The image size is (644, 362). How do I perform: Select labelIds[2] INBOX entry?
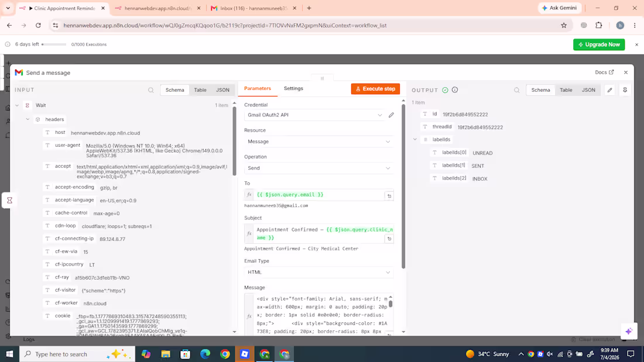pyautogui.click(x=459, y=178)
